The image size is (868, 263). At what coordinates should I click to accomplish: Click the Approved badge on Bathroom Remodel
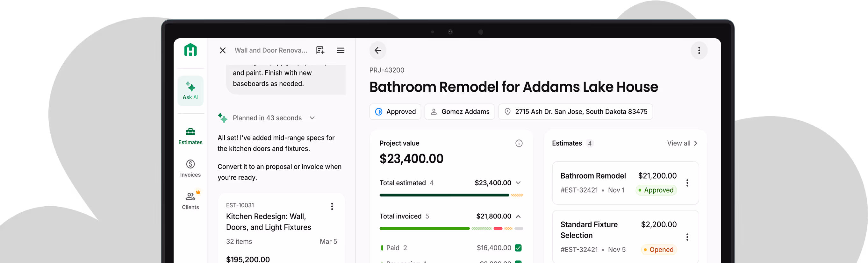[656, 190]
